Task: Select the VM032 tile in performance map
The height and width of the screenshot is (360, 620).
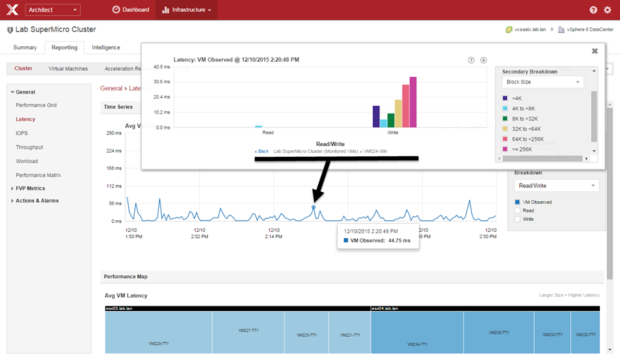Action: 586,332
